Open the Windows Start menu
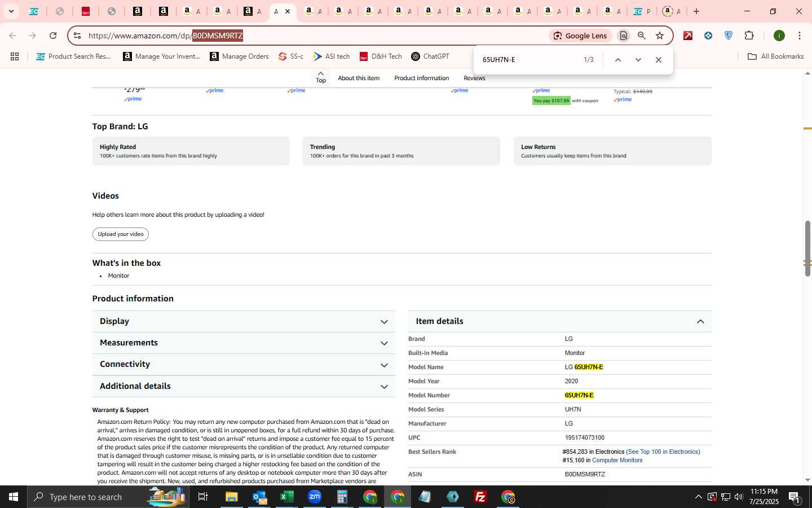This screenshot has width=812, height=508. coord(14,497)
